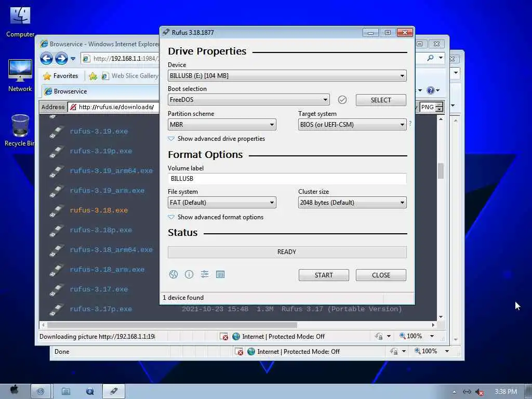The width and height of the screenshot is (532, 399).
Task: Click popup blocker icon in front IE status bar
Action: point(223,337)
